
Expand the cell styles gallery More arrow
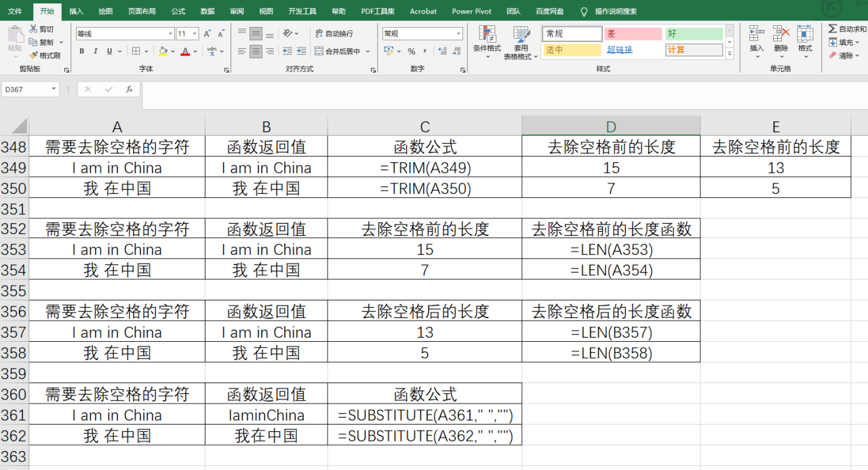(x=730, y=53)
